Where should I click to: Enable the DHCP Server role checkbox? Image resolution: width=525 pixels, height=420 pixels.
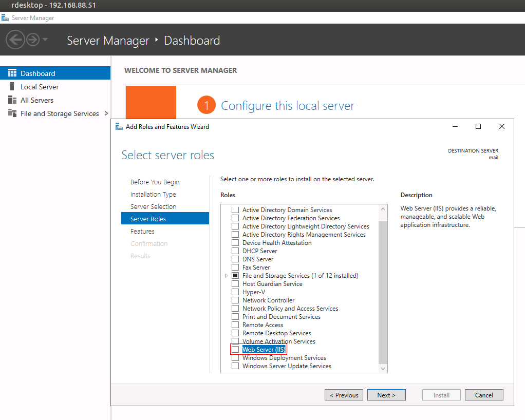point(235,251)
